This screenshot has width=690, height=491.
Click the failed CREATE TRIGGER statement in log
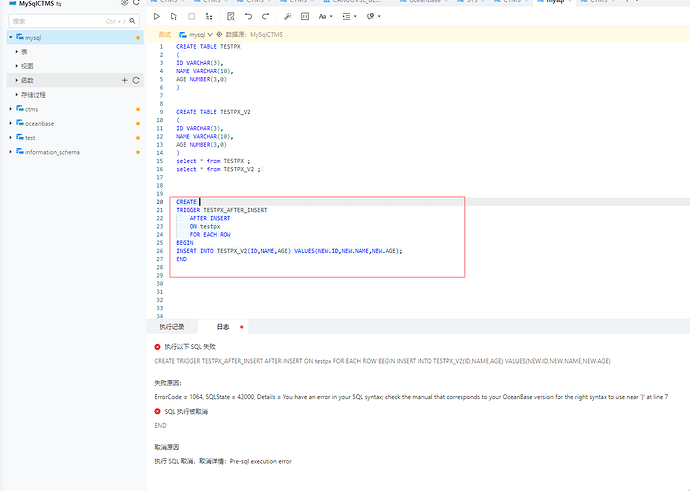click(x=382, y=361)
